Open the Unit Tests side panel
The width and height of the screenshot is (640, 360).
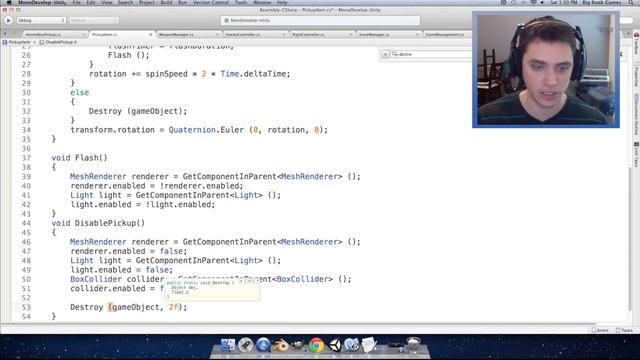[x=636, y=154]
